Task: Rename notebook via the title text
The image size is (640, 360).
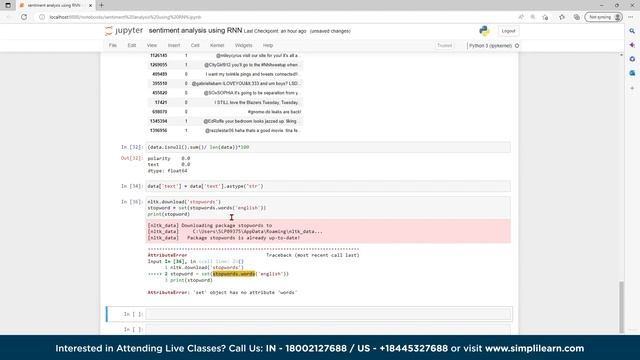Action: pos(195,31)
